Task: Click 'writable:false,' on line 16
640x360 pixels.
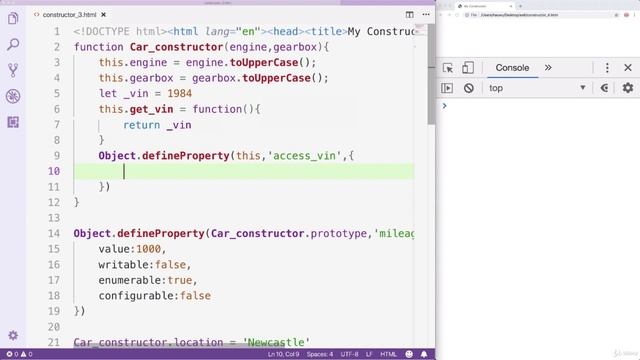Action: pyautogui.click(x=145, y=264)
